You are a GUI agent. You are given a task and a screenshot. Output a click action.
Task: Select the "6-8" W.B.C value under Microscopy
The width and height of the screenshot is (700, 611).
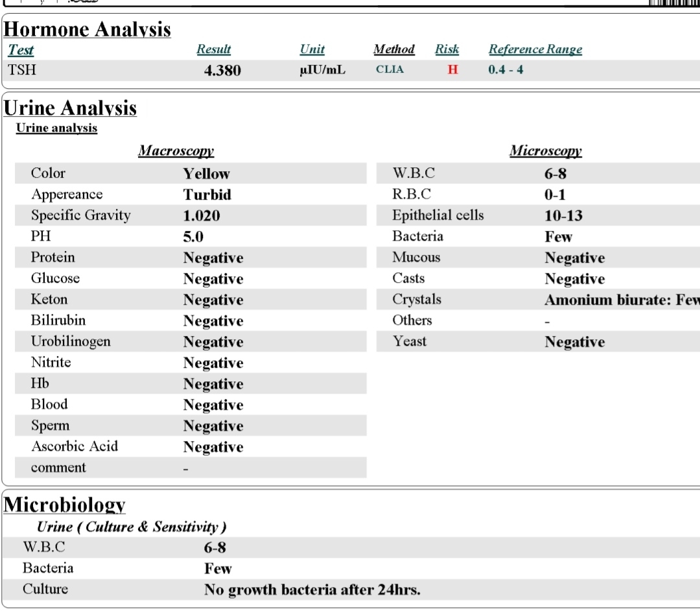click(x=555, y=174)
